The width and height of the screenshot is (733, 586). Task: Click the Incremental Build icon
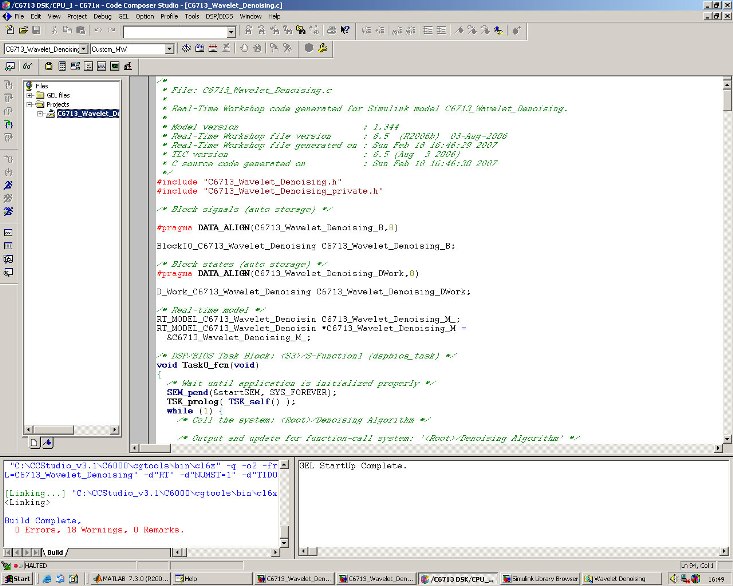coord(200,48)
